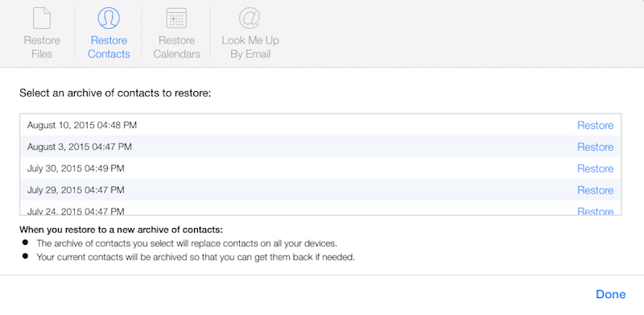644x315 pixels.
Task: Click the Look Me Up By Email @ icon
Action: pyautogui.click(x=250, y=18)
